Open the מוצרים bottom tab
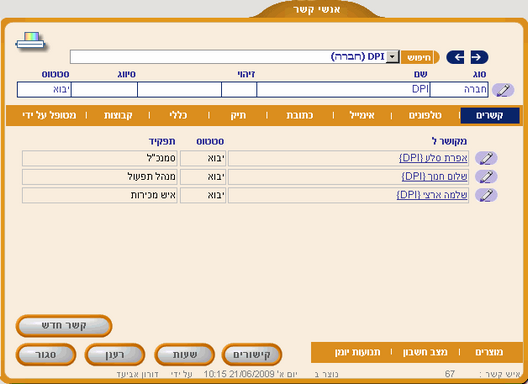The height and width of the screenshot is (384, 528). coord(489,352)
